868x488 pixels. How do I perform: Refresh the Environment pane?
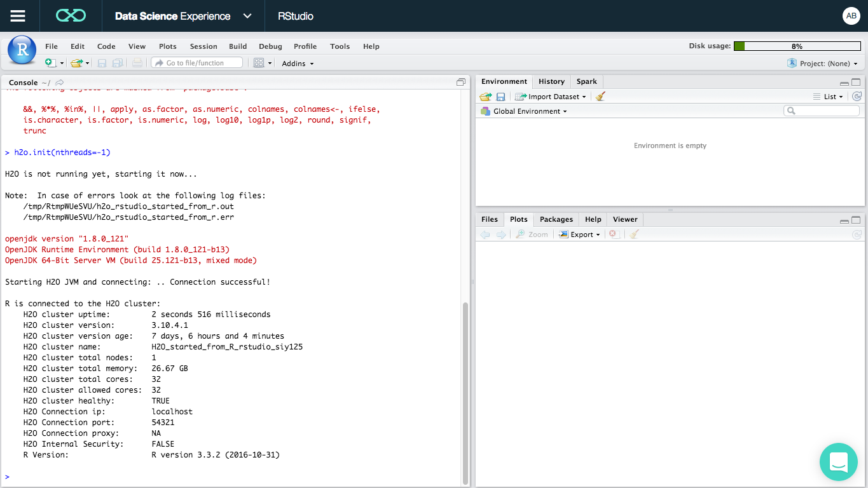point(857,97)
